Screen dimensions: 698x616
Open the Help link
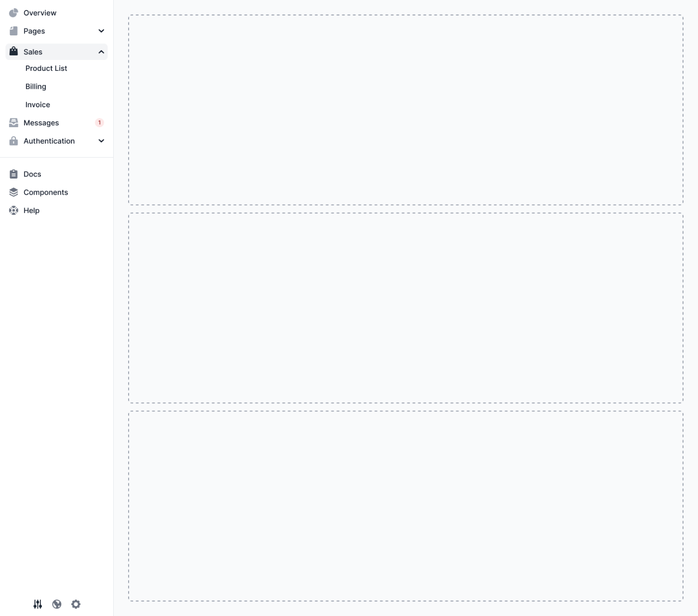coord(31,210)
